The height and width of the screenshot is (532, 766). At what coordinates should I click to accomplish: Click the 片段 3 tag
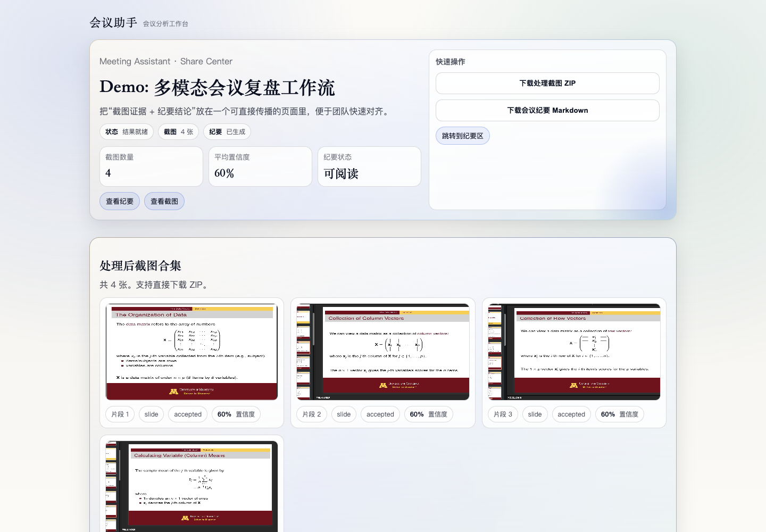503,414
